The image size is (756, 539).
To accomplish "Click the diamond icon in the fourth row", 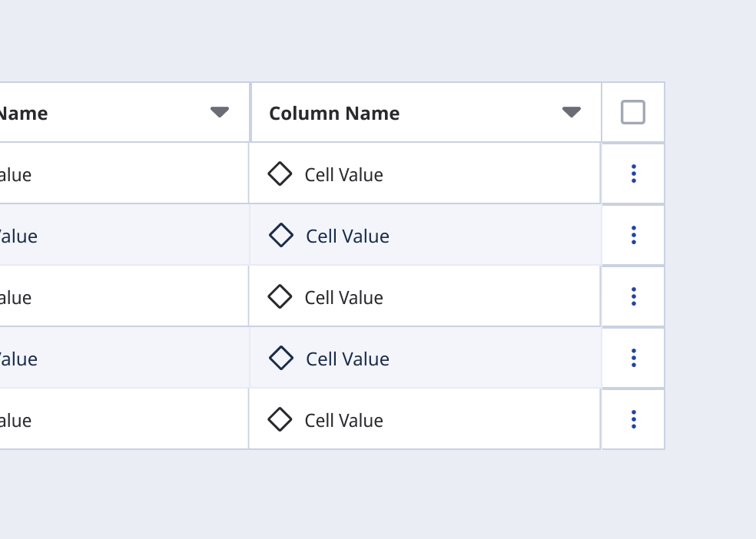I will [x=281, y=358].
